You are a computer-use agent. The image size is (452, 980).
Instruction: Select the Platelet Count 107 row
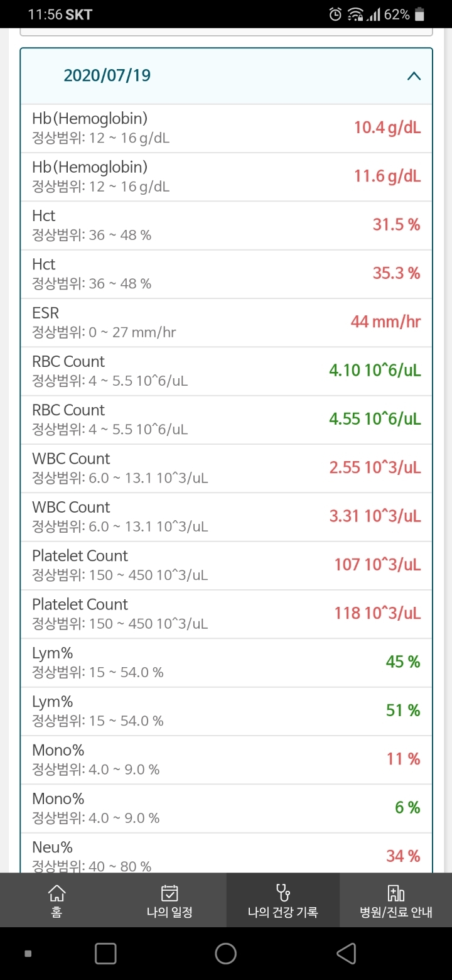(226, 565)
